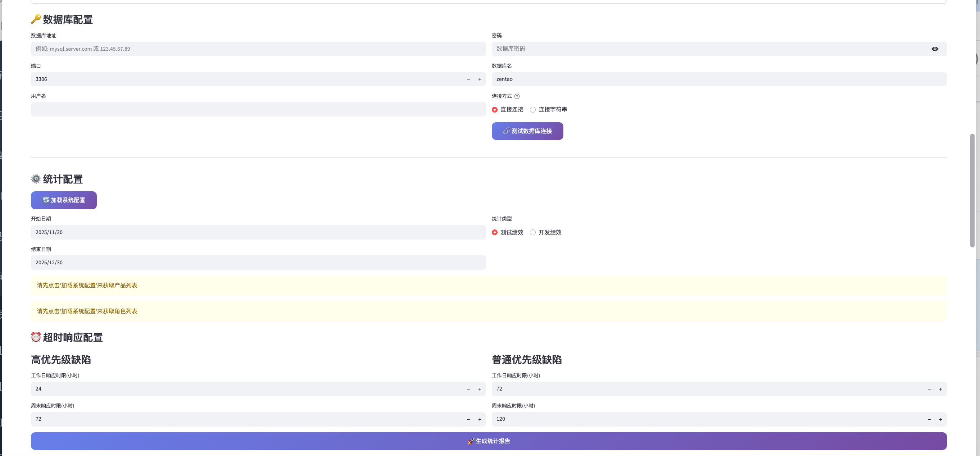Decrement normal-priority 周末响应时限 minus icon
The height and width of the screenshot is (456, 980).
(x=929, y=419)
